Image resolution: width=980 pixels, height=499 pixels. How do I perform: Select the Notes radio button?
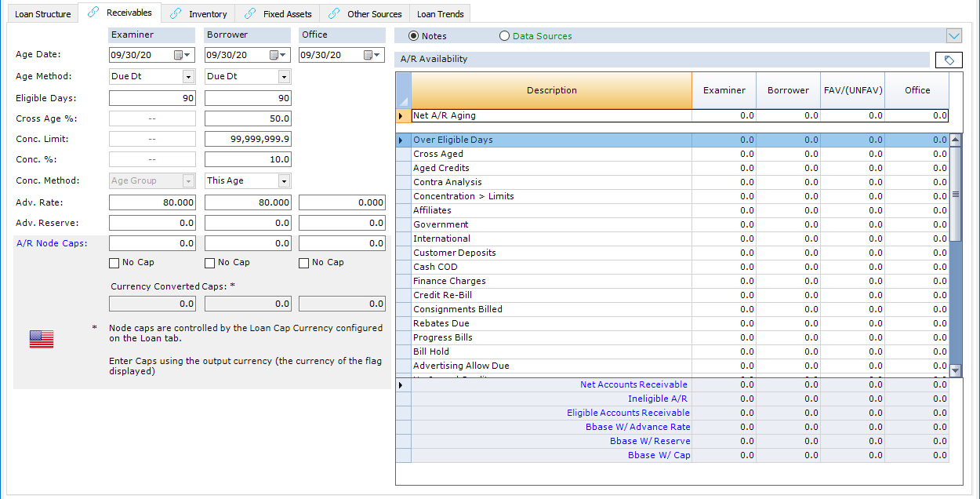pos(413,36)
